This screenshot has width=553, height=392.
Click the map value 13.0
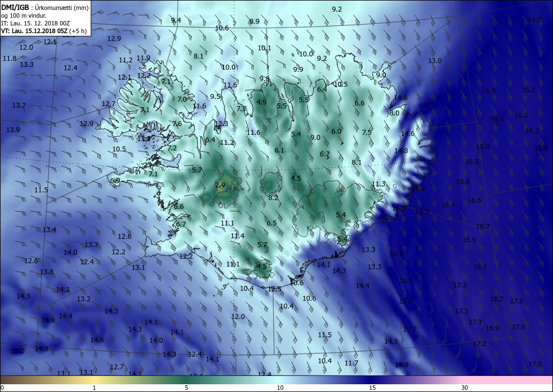pyautogui.click(x=435, y=61)
